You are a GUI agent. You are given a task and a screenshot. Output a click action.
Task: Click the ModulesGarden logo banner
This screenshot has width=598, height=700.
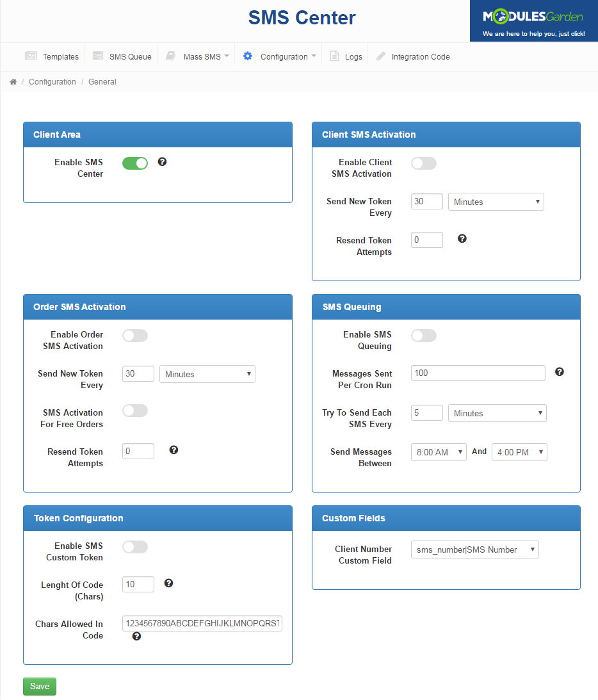click(x=534, y=21)
